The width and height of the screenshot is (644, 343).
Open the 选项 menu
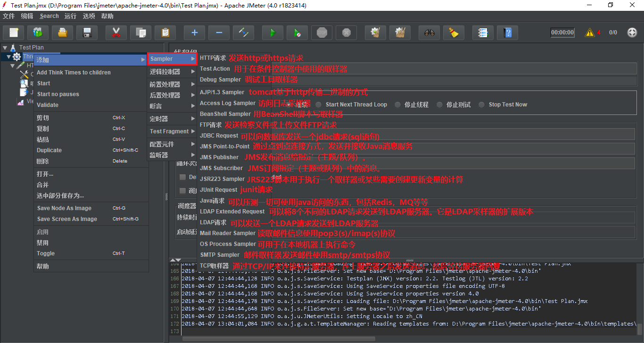89,16
